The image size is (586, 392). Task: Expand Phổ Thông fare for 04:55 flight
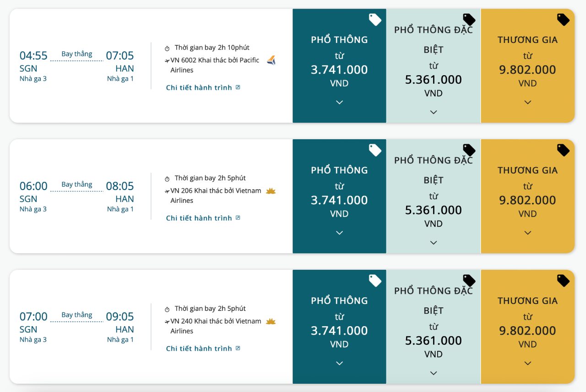coord(339,103)
